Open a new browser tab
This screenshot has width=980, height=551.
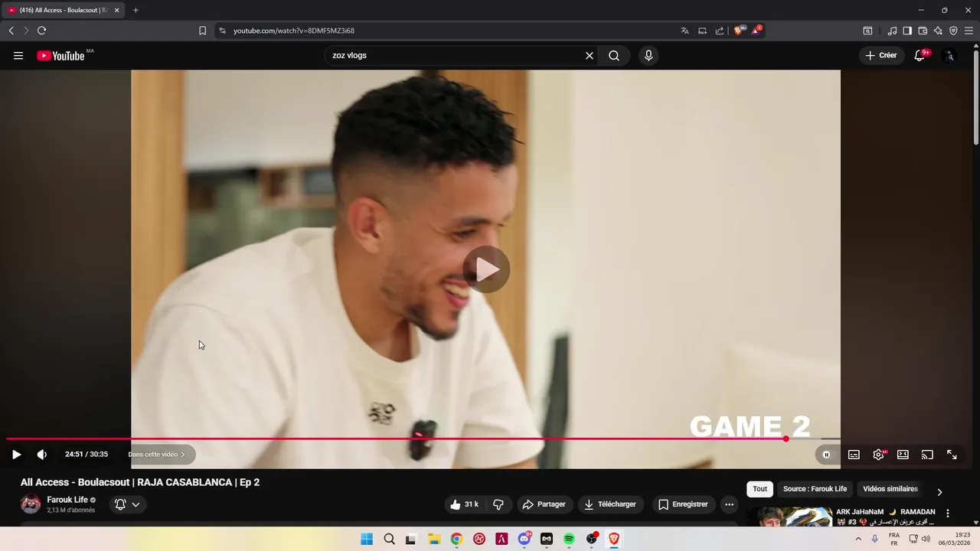[x=136, y=10]
